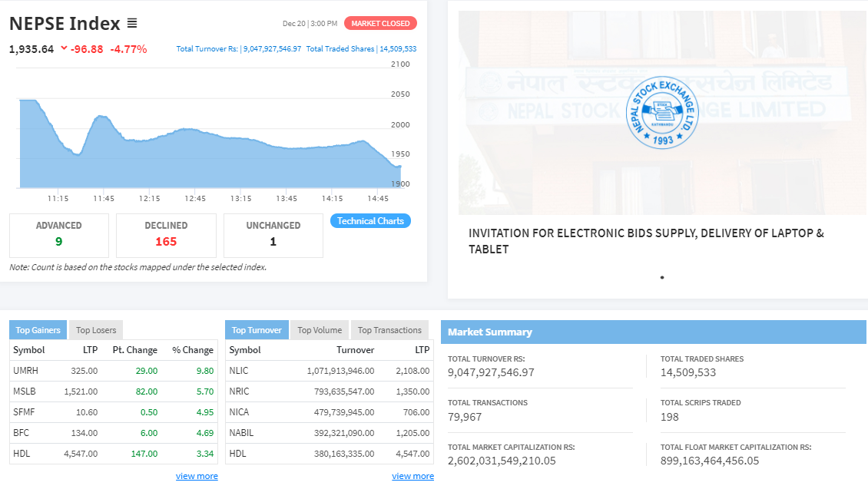Click NLIC in Top Turnover

[x=239, y=371]
